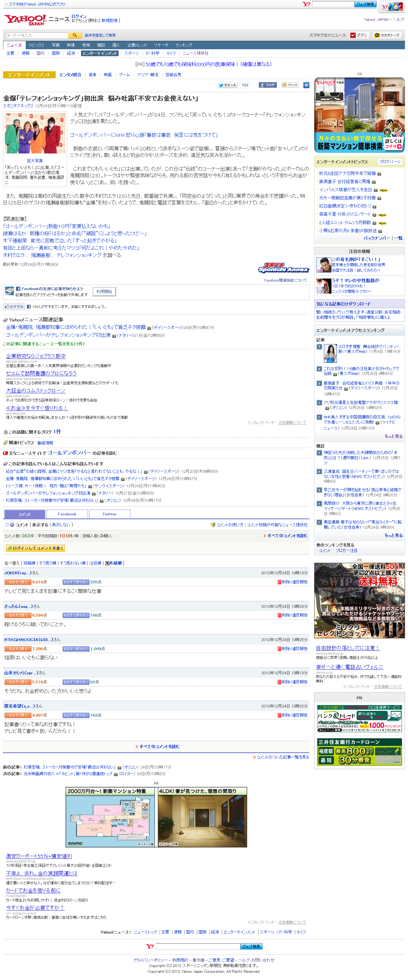Choose 表示しない to hide comments
The height and width of the screenshot is (980, 408).
(x=61, y=525)
